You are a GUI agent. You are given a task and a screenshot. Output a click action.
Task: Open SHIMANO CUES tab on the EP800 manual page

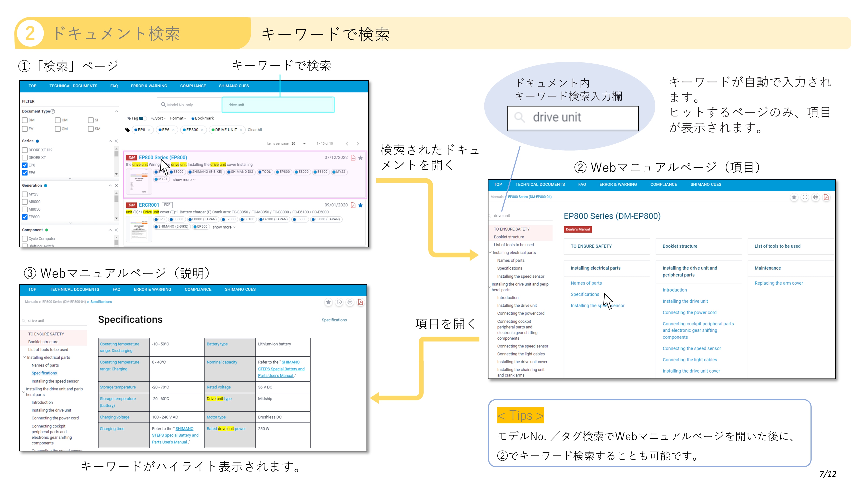[706, 185]
